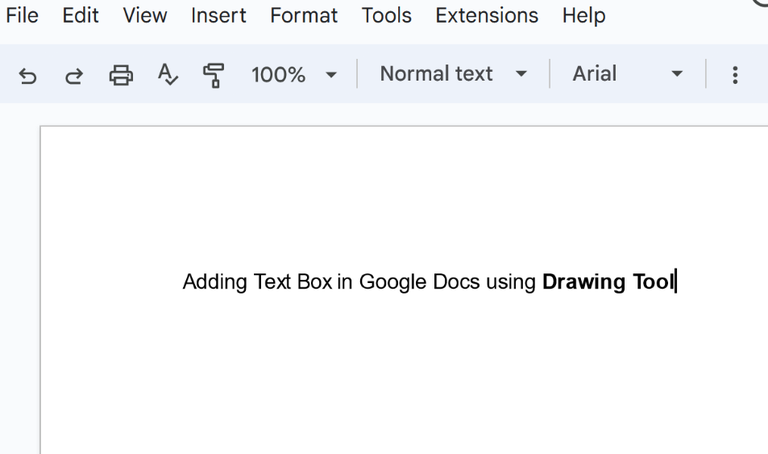Image resolution: width=768 pixels, height=454 pixels.
Task: Open the Tools menu
Action: (x=386, y=16)
